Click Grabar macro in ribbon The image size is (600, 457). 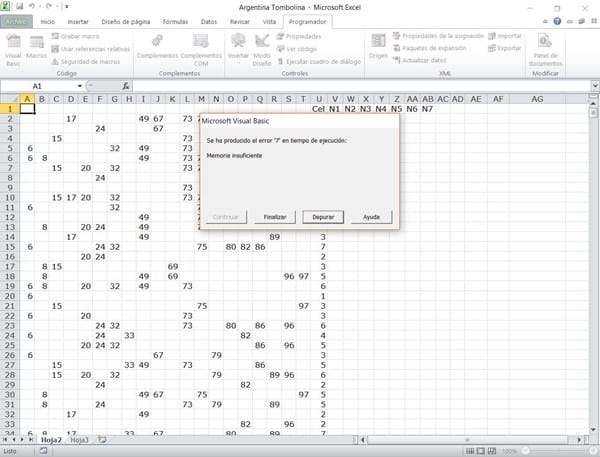click(x=76, y=36)
